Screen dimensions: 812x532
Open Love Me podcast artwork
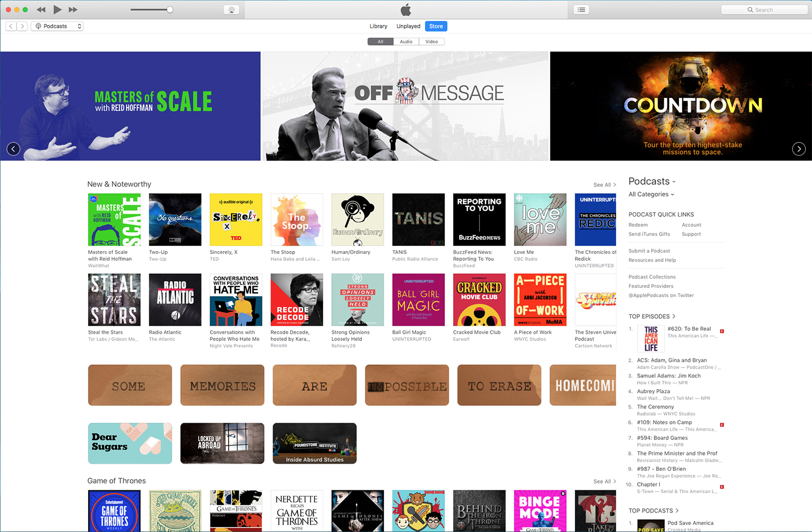coord(540,220)
